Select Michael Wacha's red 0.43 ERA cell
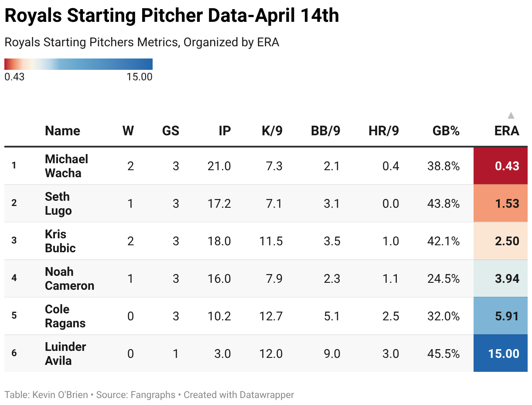 click(x=501, y=166)
